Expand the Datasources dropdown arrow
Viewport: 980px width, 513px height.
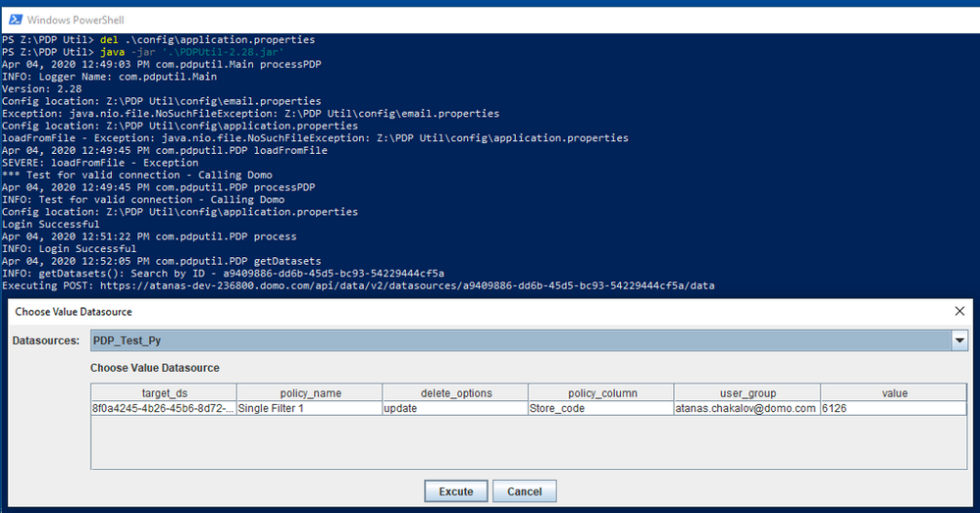959,340
